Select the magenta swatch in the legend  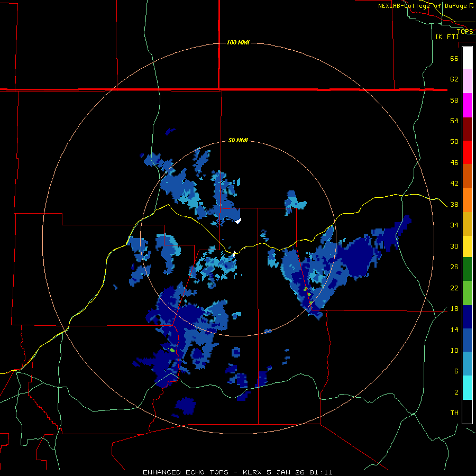pyautogui.click(x=467, y=105)
